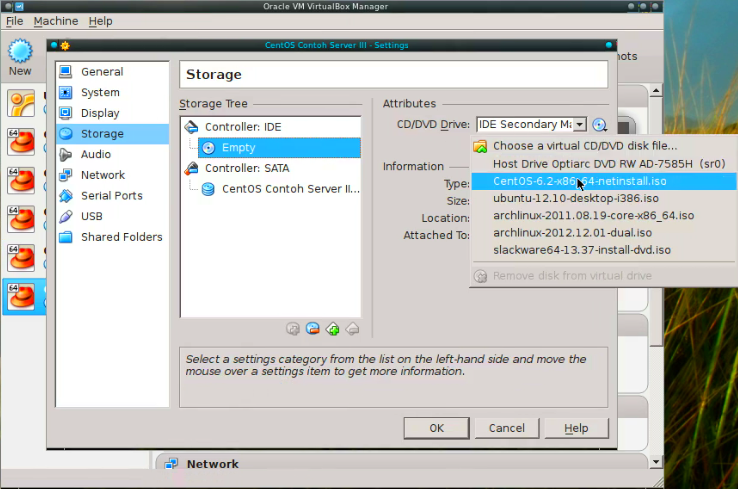Click the add controller icon below Storage Tree

click(332, 329)
